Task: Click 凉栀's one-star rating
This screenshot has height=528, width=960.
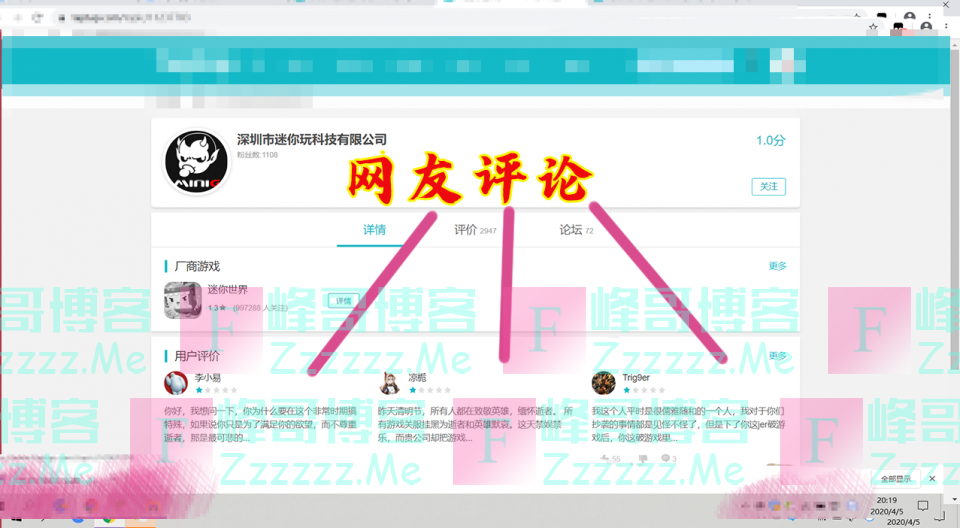Action: point(430,390)
